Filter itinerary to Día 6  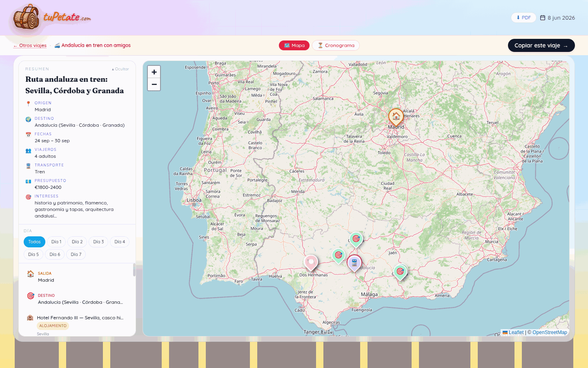55,254
